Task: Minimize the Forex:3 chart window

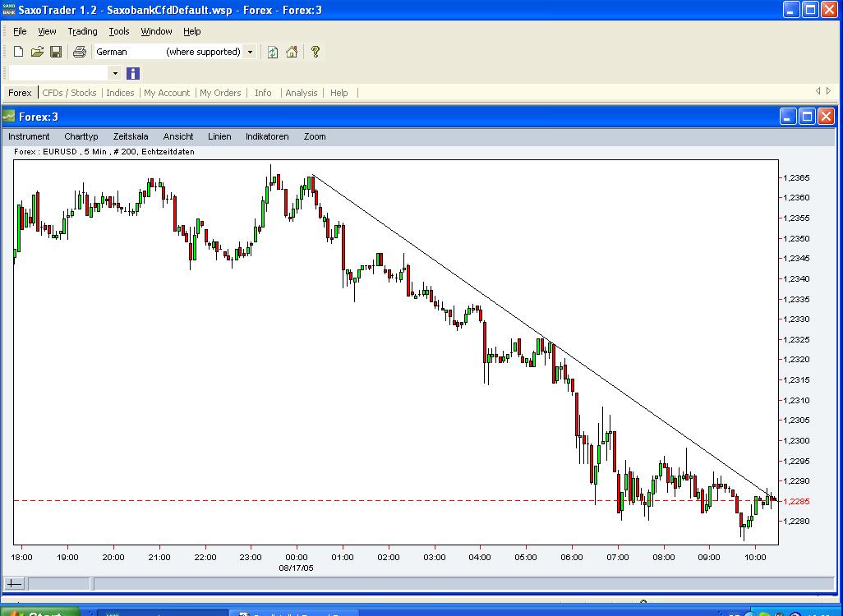Action: coord(788,116)
